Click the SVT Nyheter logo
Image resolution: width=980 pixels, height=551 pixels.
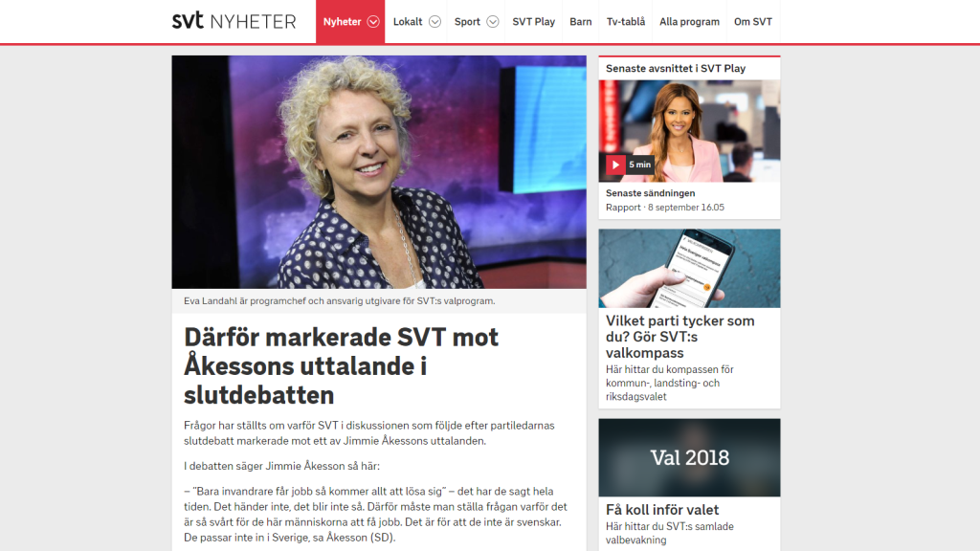(x=234, y=21)
